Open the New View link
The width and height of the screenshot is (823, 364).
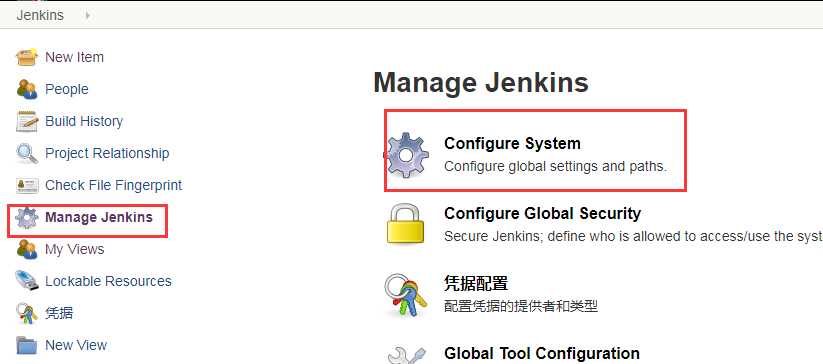[x=76, y=345]
